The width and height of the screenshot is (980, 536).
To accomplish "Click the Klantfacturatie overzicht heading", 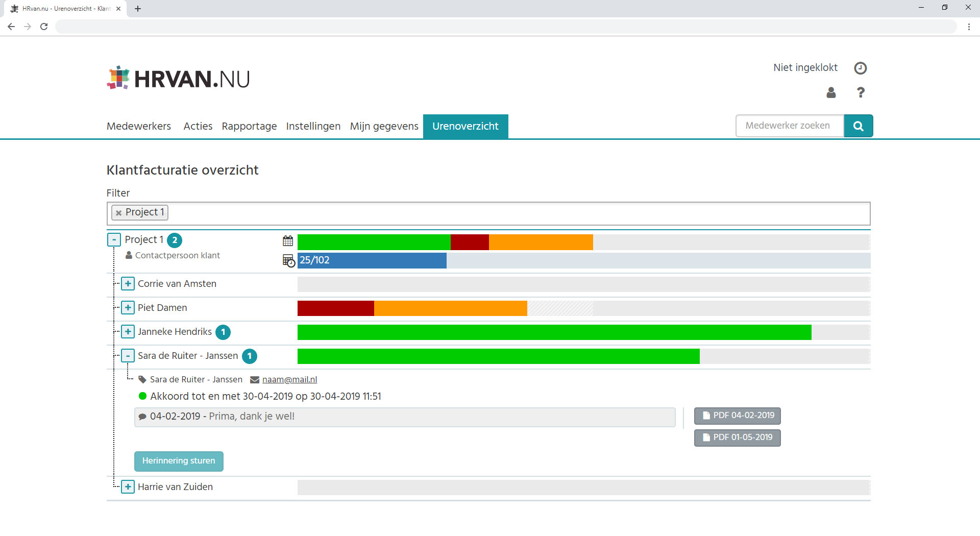I will pos(182,170).
